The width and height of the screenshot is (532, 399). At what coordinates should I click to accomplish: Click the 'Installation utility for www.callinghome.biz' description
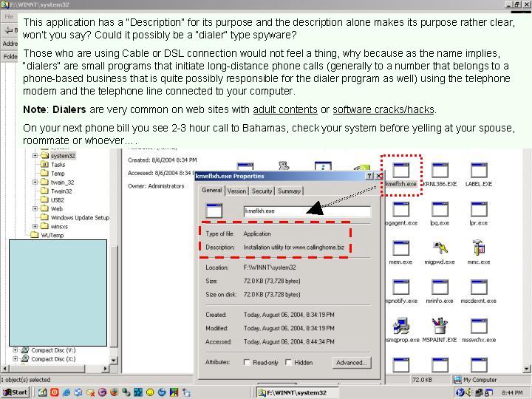(x=294, y=247)
